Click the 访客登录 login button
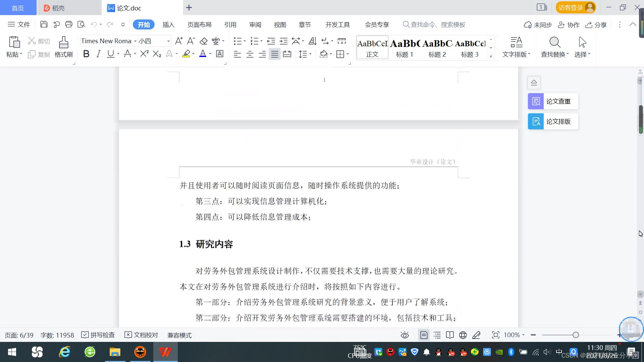This screenshot has height=362, width=644. [x=575, y=7]
